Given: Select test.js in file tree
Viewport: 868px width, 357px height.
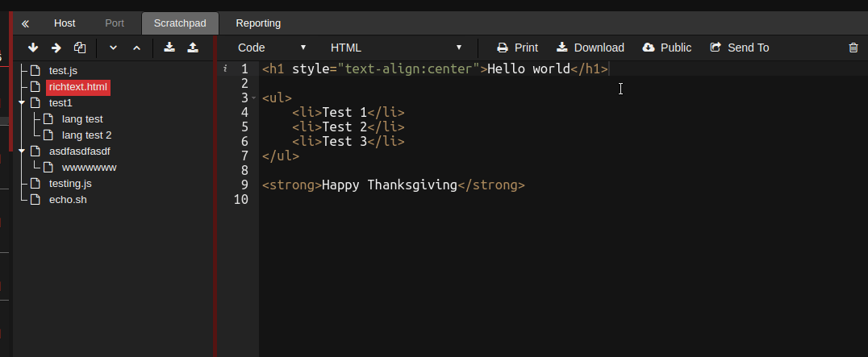Looking at the screenshot, I should (x=63, y=71).
